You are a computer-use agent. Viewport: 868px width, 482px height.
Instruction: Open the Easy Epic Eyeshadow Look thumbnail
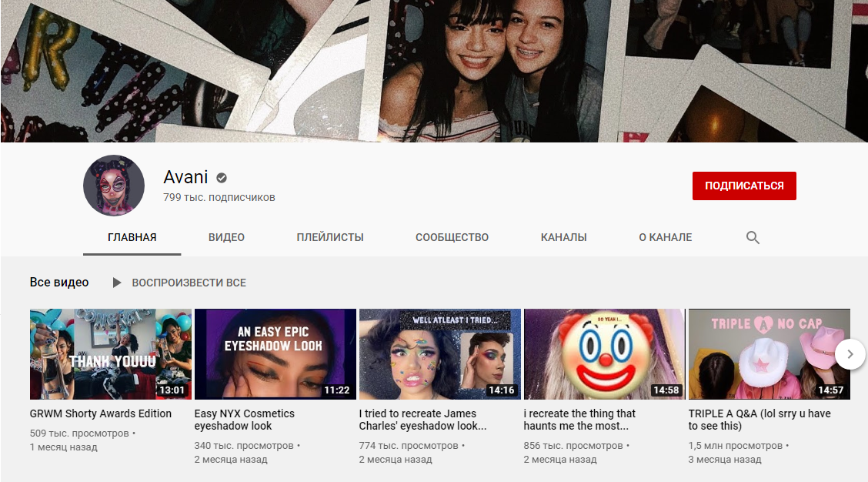tap(275, 354)
